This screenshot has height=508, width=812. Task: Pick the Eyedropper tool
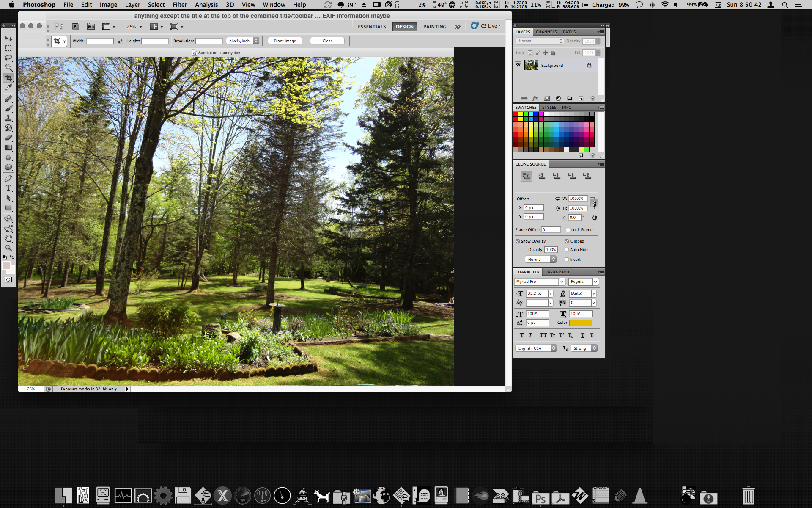[8, 88]
